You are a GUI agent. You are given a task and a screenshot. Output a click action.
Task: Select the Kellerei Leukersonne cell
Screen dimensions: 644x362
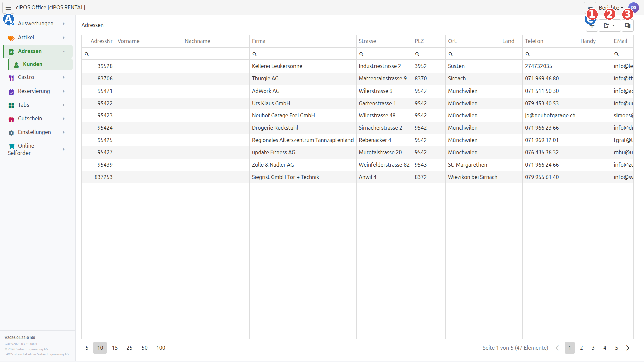pos(303,66)
